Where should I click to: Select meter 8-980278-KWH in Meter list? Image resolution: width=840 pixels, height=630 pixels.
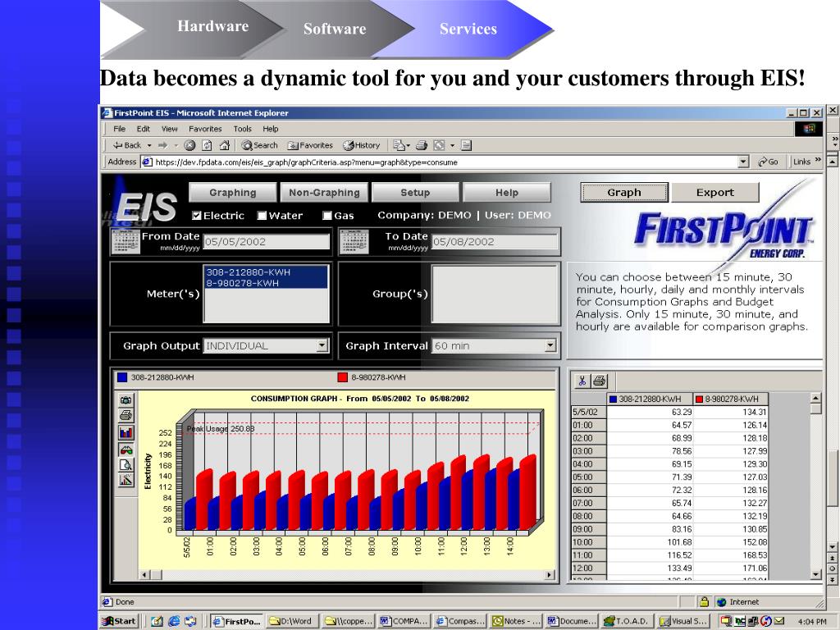point(266,283)
